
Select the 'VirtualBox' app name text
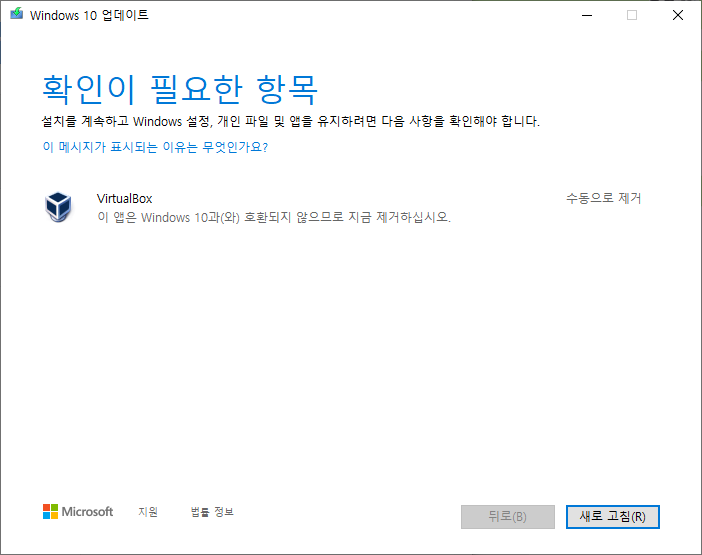(124, 198)
